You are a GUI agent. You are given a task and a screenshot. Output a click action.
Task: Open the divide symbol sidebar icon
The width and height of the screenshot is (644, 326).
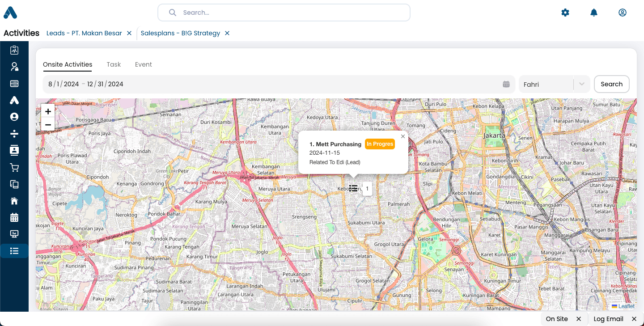point(14,134)
